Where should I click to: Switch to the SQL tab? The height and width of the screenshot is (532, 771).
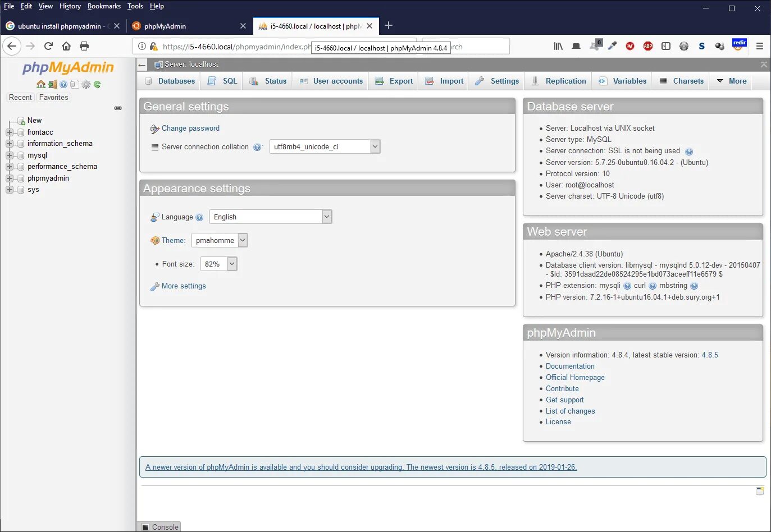(222, 81)
